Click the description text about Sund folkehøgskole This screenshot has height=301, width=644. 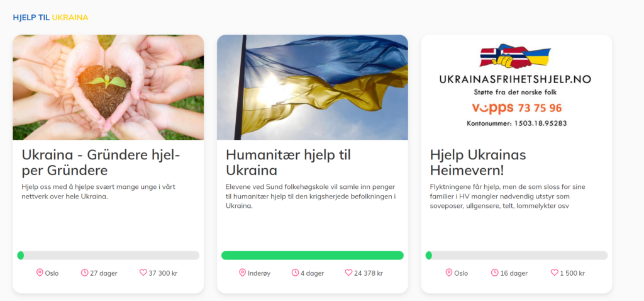[311, 196]
